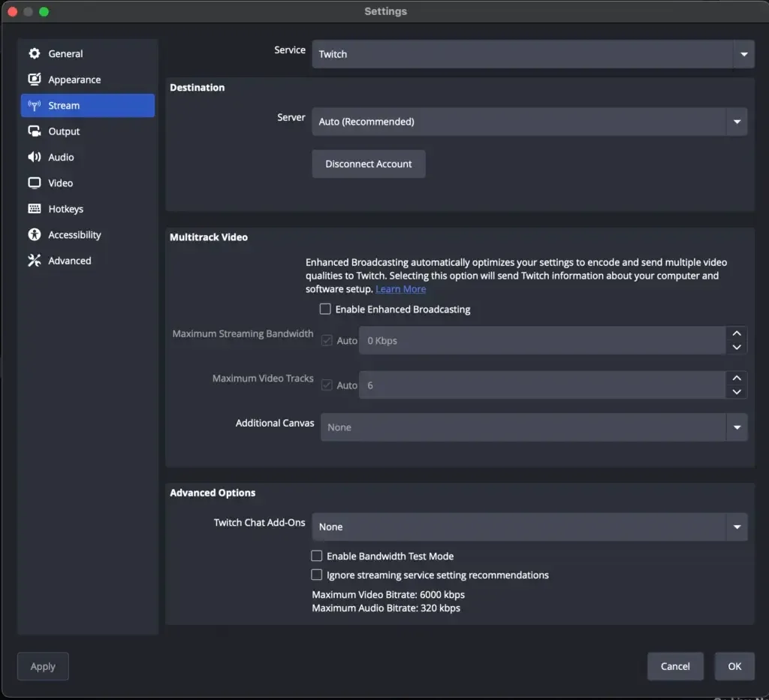Click the Accessibility icon

(x=35, y=235)
